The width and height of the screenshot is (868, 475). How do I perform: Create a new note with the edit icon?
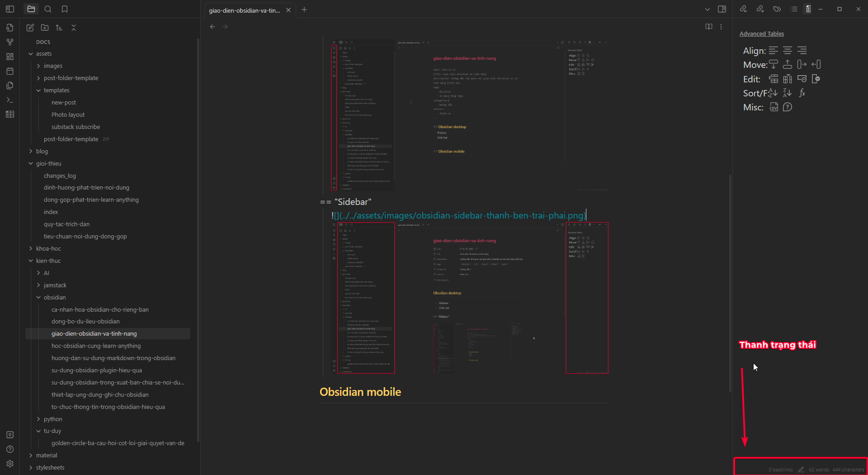click(x=30, y=28)
